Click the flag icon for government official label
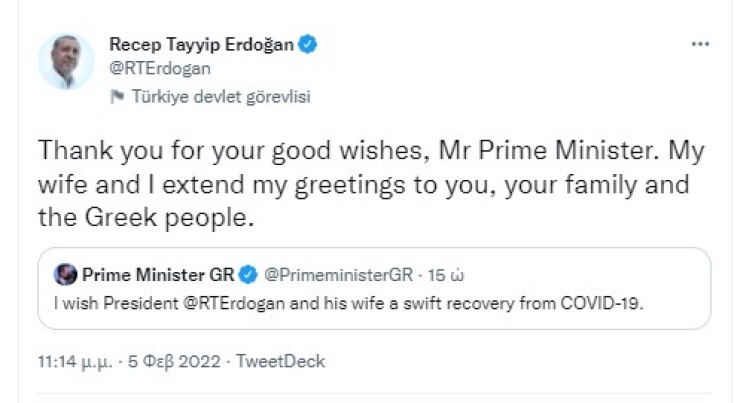The width and height of the screenshot is (734, 403). coord(117,96)
